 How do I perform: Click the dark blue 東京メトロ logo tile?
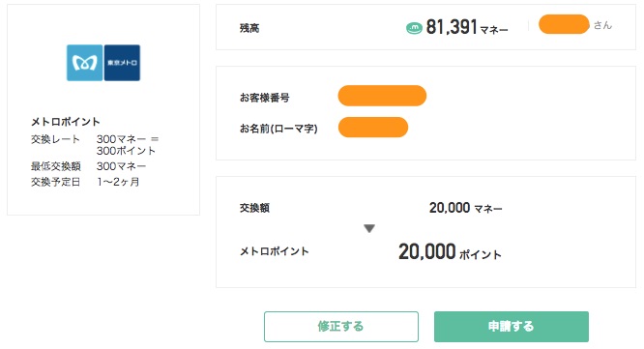pos(122,63)
